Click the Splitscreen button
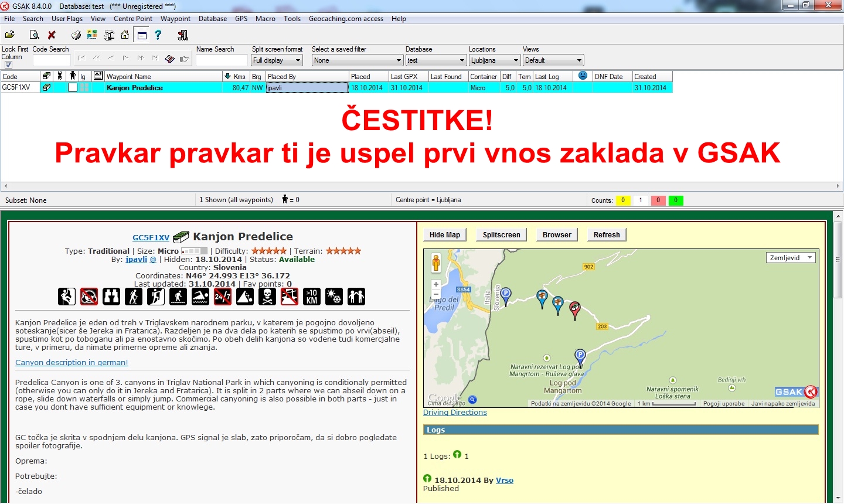This screenshot has height=504, width=844. point(501,235)
